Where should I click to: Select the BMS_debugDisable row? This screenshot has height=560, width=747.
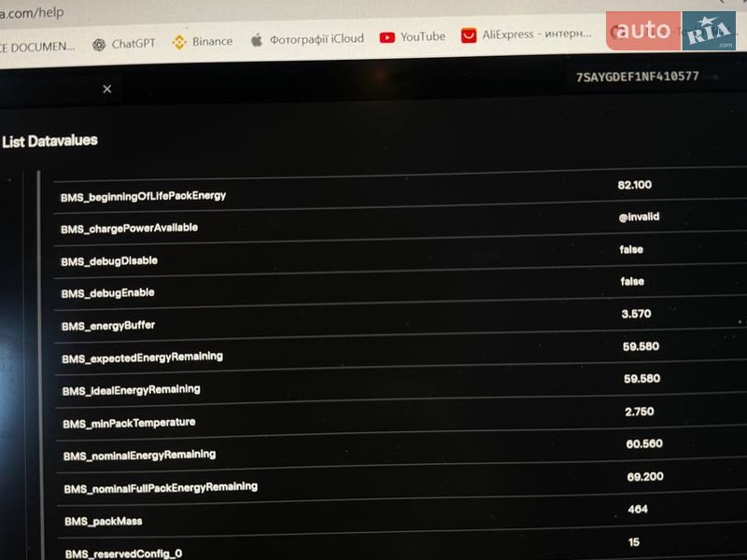coord(401,258)
